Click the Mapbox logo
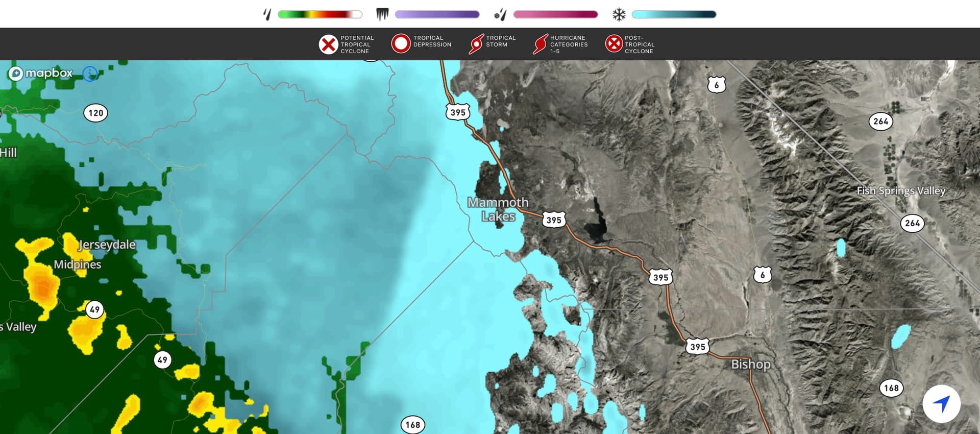The width and height of the screenshot is (980, 434). (41, 74)
